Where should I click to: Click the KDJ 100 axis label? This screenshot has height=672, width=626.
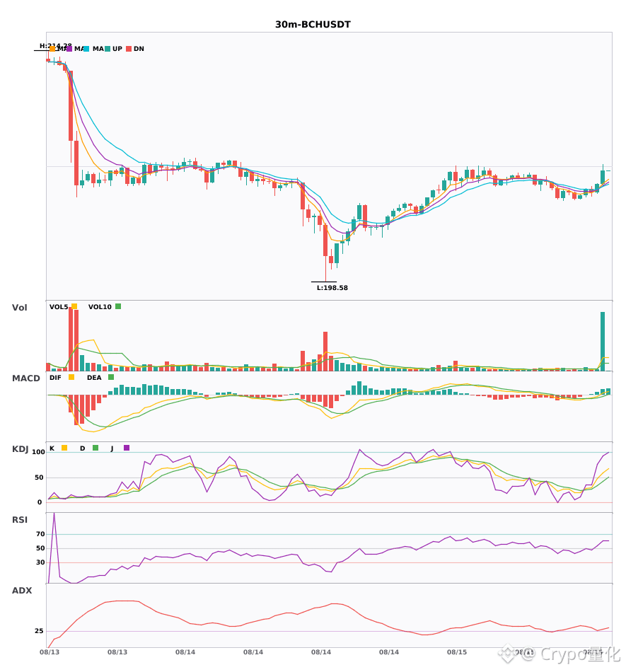39,452
